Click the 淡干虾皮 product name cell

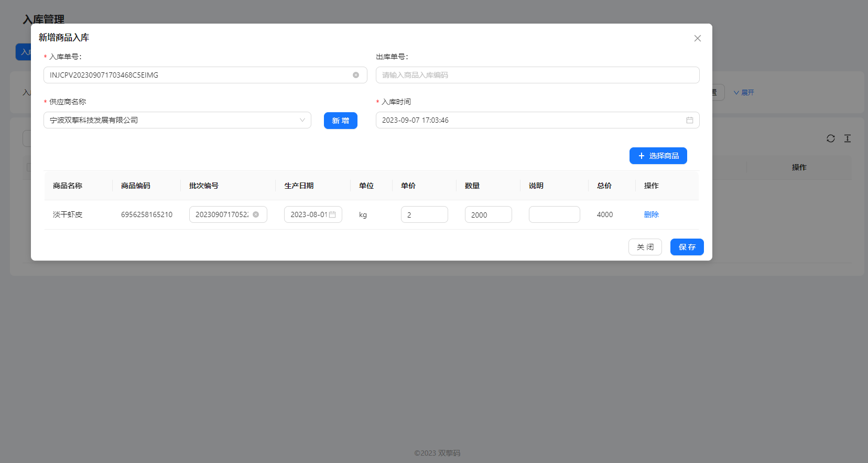point(68,214)
